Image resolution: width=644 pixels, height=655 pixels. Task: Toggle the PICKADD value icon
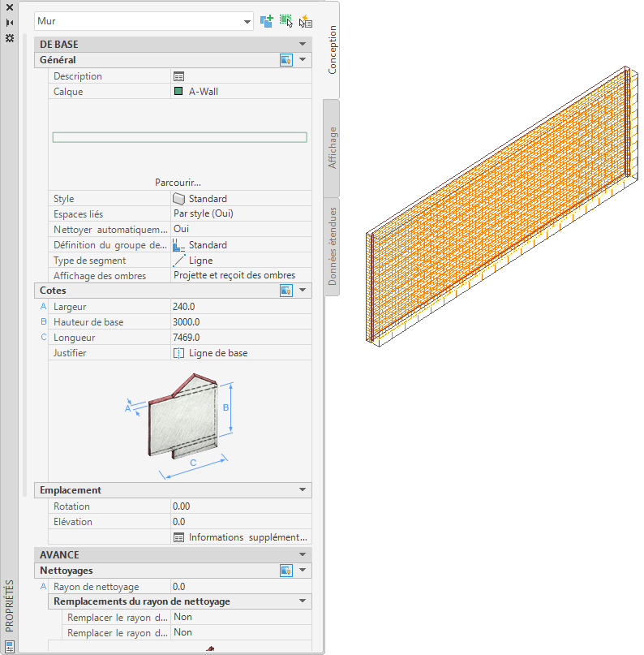tap(266, 21)
